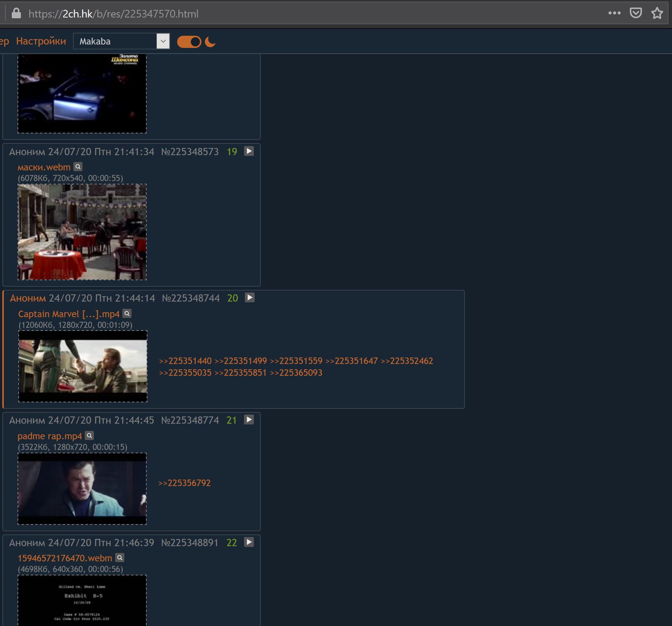Click timestamp 24/07/20 Птн 21:46:39

point(101,543)
